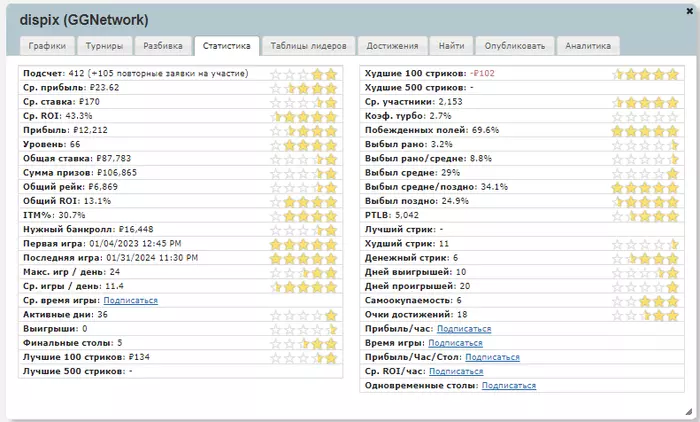
Task: Open the Найти tab
Action: (x=451, y=46)
